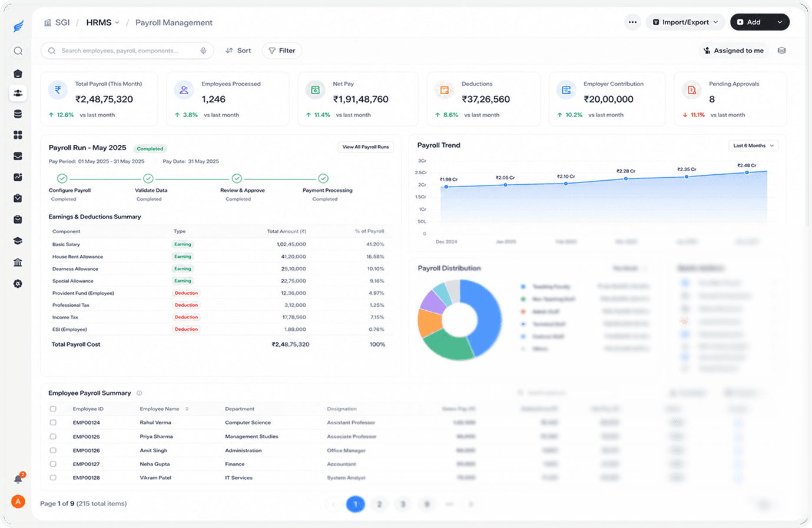Screen dimensions: 812x528
Task: Check the box for EMP00124 row
Action: (x=53, y=423)
